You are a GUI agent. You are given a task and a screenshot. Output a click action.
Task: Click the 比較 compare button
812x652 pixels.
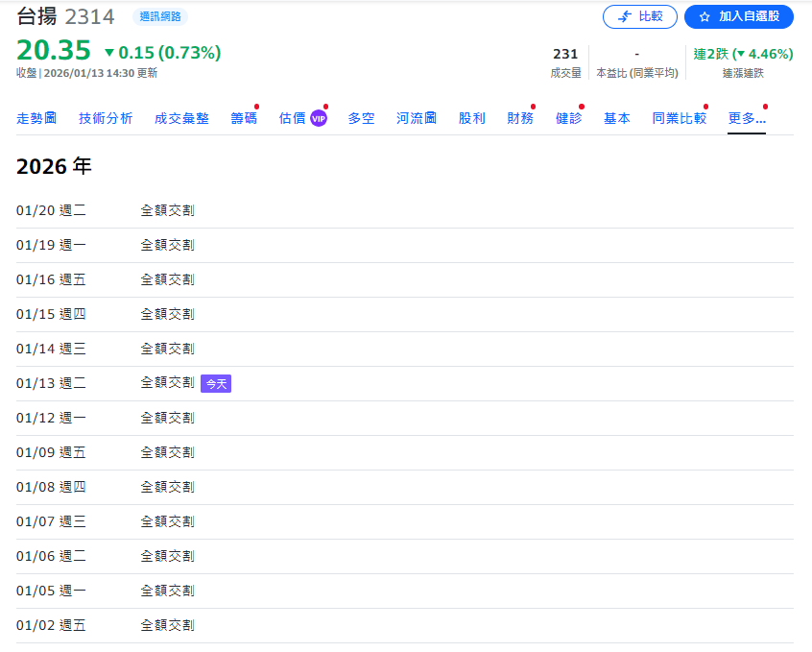640,16
